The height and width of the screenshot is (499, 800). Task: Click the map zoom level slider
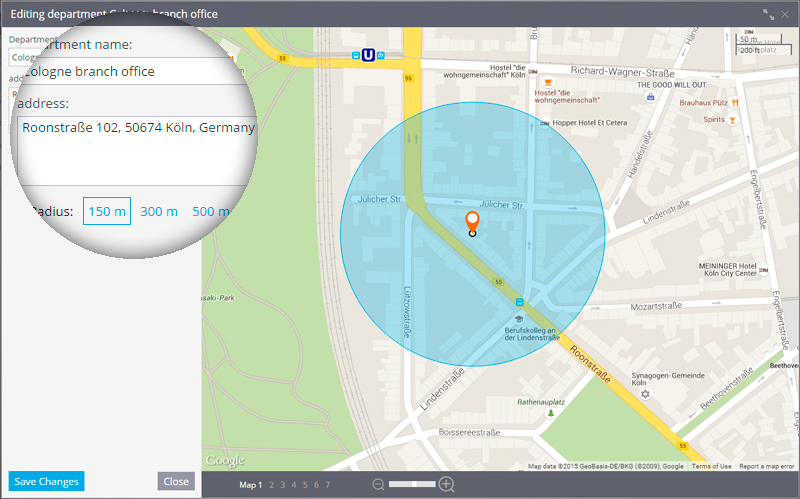coord(412,484)
